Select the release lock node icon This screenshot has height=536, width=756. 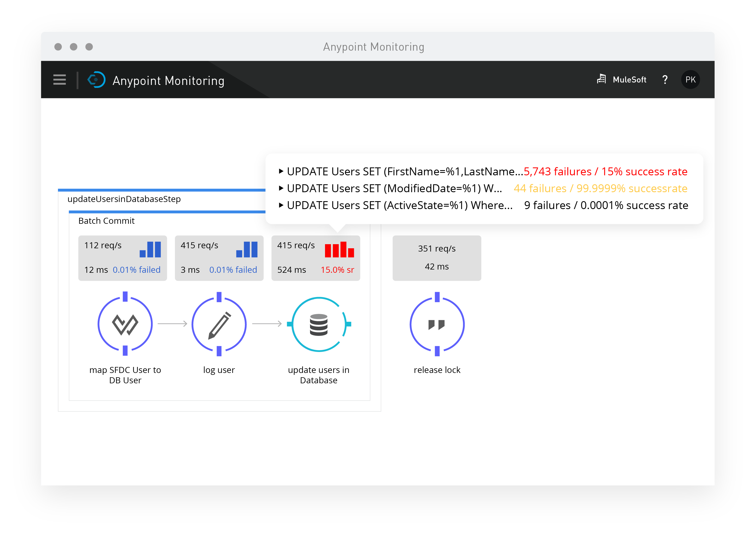coord(437,324)
